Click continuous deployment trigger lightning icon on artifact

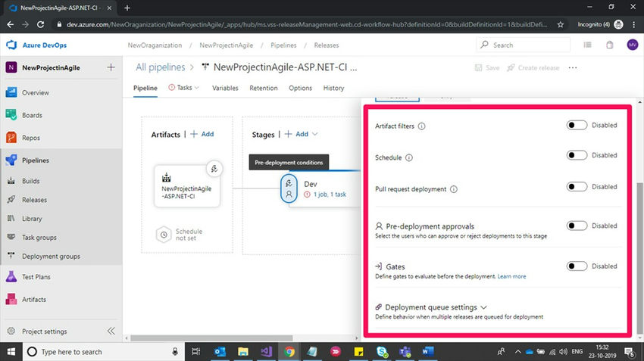pyautogui.click(x=214, y=169)
